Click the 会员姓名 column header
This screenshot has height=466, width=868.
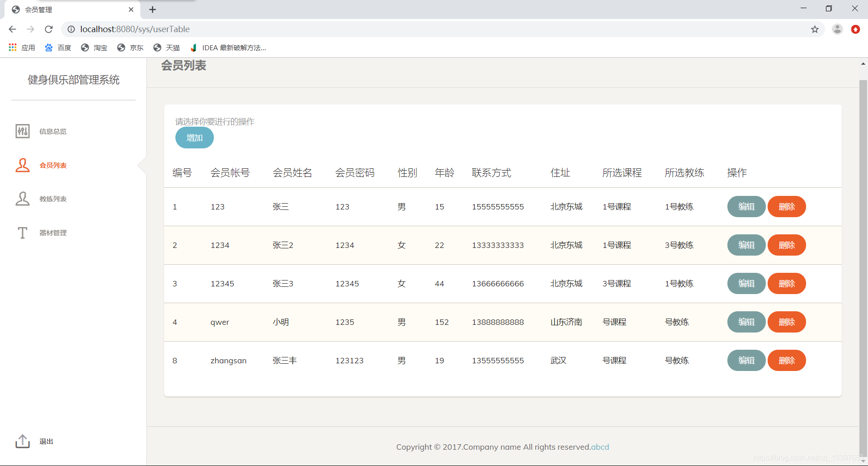(x=292, y=173)
